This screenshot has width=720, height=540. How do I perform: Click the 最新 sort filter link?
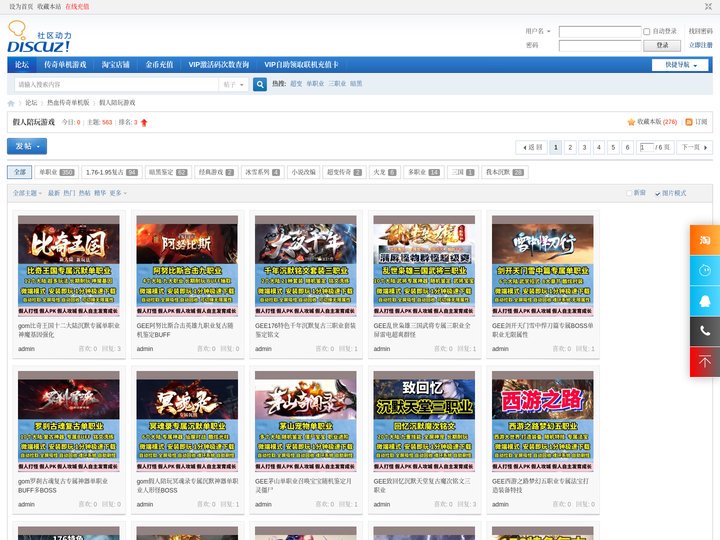[x=54, y=193]
